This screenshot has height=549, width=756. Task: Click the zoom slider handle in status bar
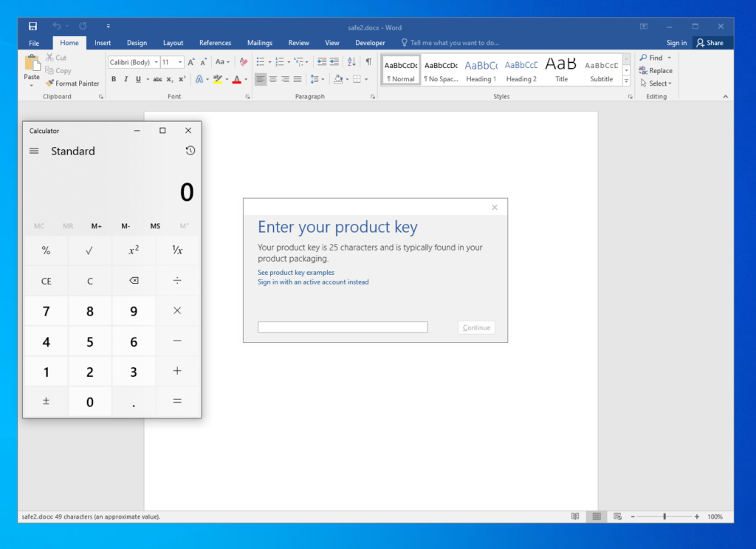664,516
